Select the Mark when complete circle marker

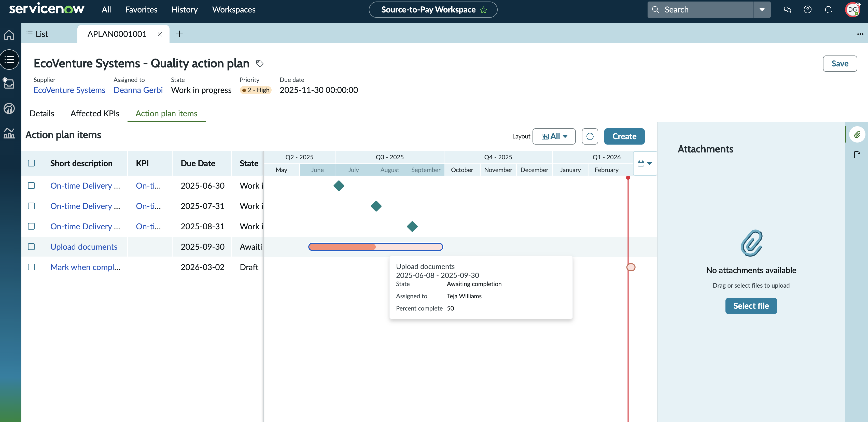pyautogui.click(x=631, y=267)
